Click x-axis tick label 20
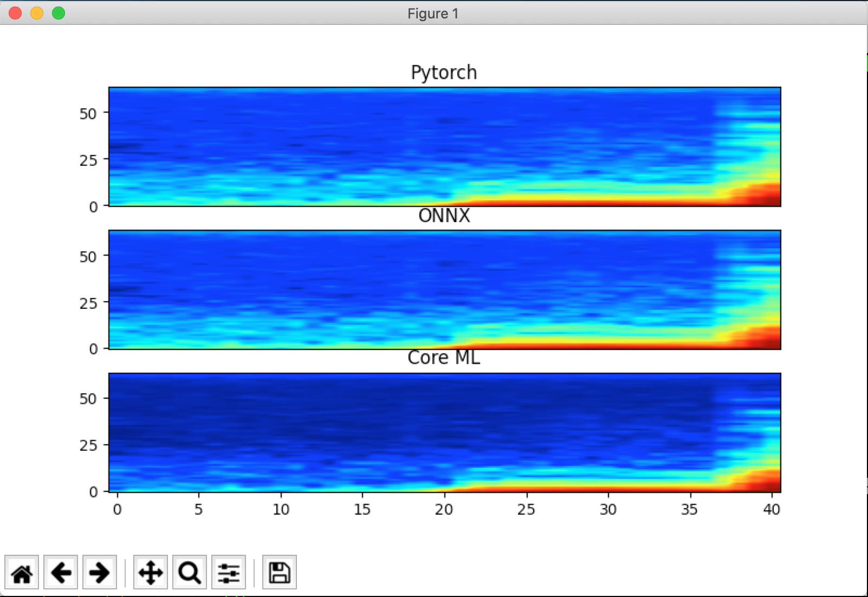The image size is (868, 597). click(444, 509)
